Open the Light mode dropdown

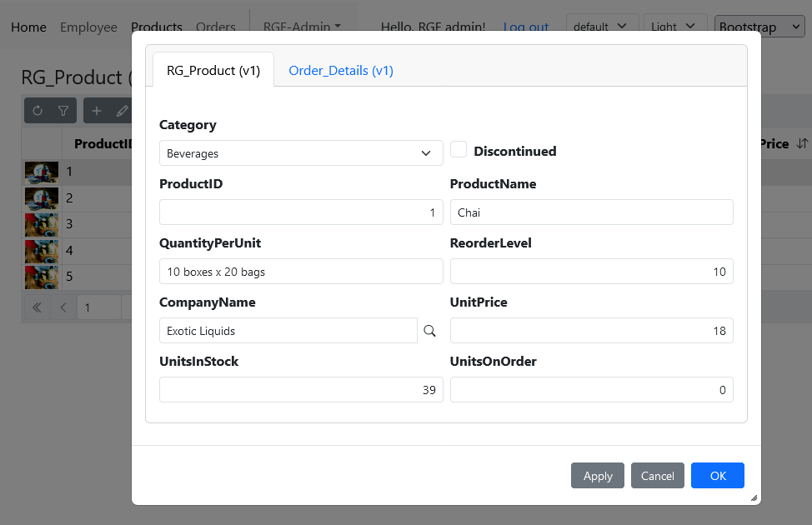click(x=674, y=27)
